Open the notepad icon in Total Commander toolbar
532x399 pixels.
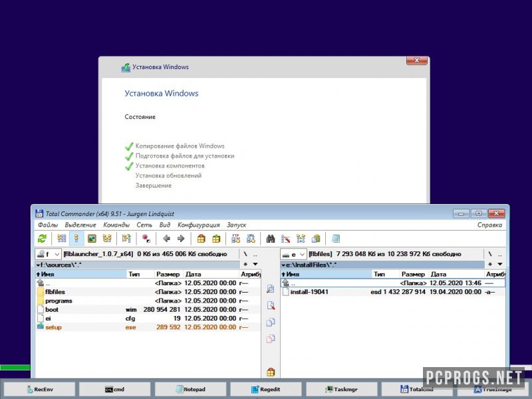pyautogui.click(x=336, y=239)
